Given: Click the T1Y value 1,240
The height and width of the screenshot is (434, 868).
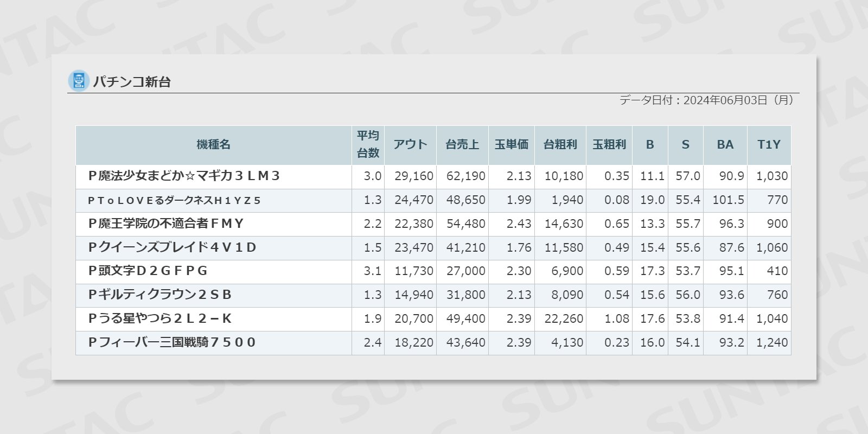Looking at the screenshot, I should [x=772, y=342].
